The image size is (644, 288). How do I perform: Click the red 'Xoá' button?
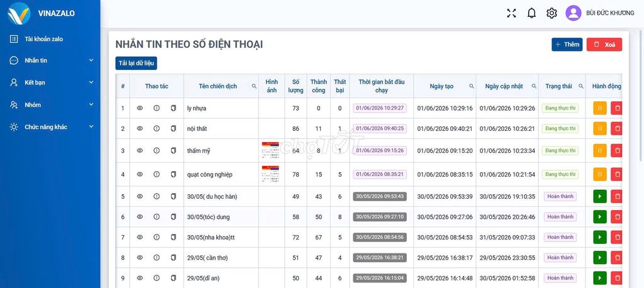click(604, 45)
